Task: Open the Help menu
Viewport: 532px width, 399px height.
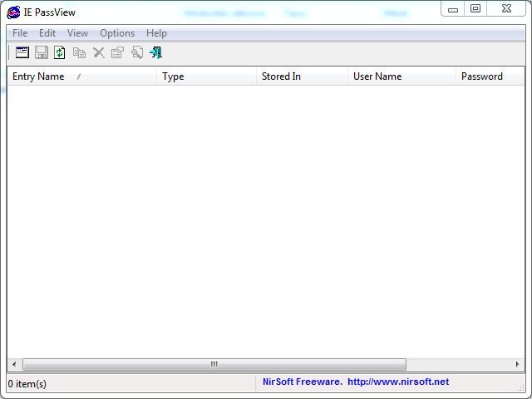Action: coord(156,33)
